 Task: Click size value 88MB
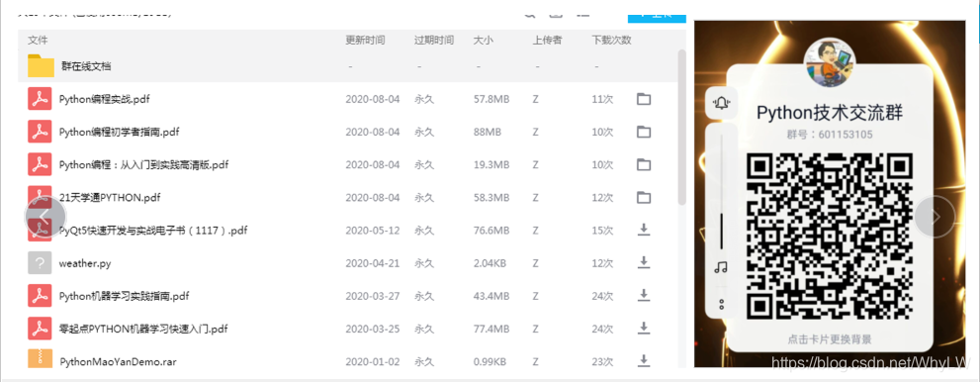point(488,132)
